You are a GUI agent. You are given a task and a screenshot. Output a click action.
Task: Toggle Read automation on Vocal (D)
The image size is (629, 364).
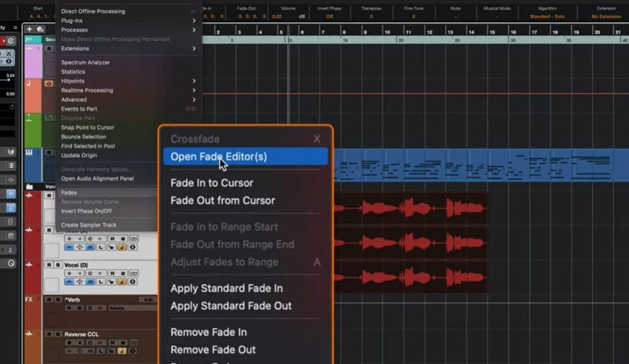coord(112,273)
